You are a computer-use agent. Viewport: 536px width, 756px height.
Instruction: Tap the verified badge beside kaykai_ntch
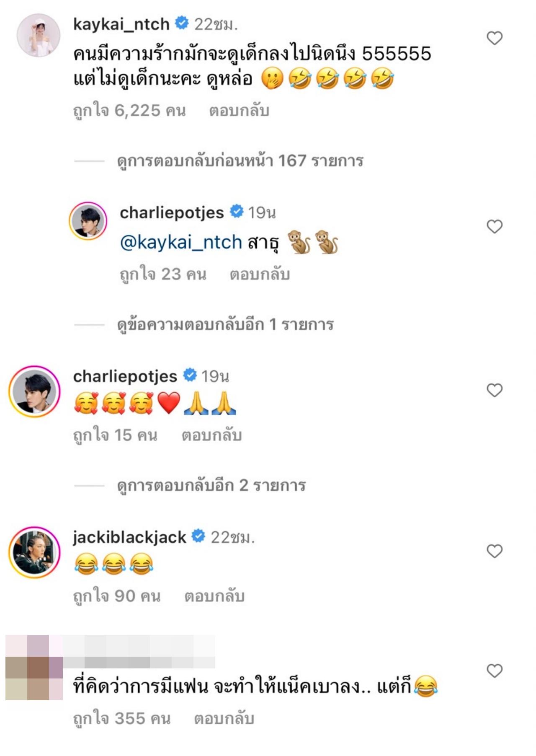[x=181, y=23]
